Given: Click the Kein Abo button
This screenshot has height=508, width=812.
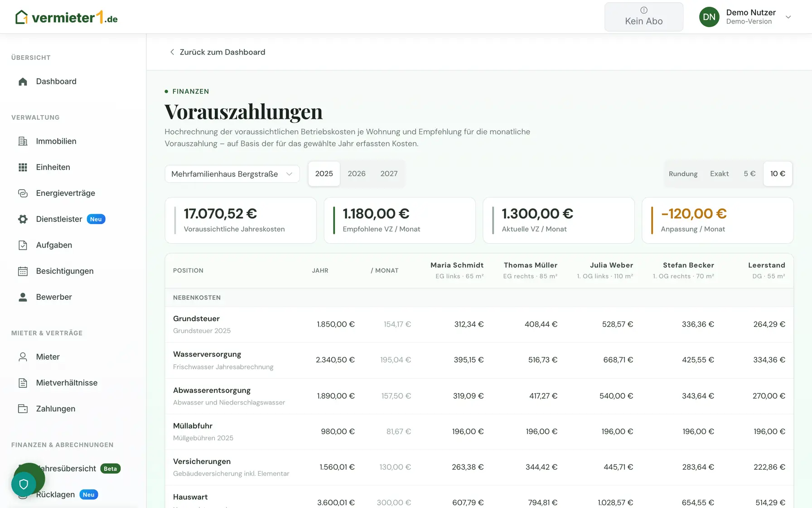Looking at the screenshot, I should coord(643,17).
